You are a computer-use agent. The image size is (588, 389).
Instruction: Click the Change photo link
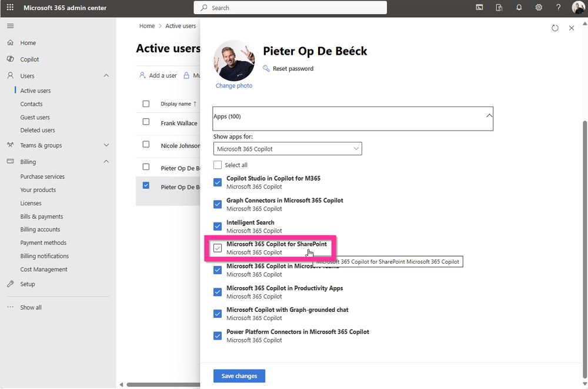(x=234, y=85)
